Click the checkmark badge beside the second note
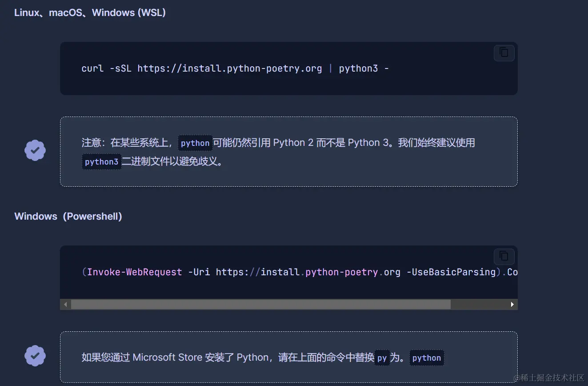Screen dimensions: 588x386 (x=35, y=356)
